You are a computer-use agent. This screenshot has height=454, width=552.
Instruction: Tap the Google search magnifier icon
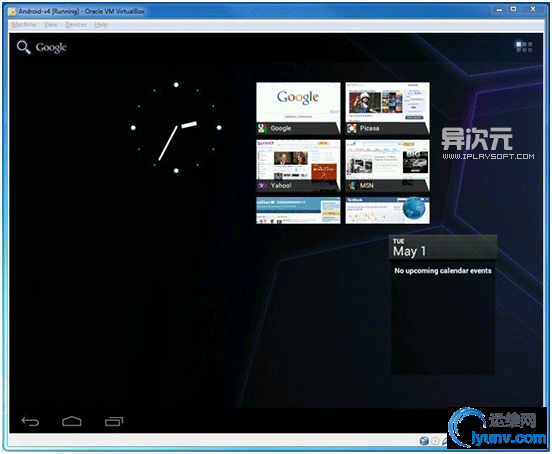(24, 47)
